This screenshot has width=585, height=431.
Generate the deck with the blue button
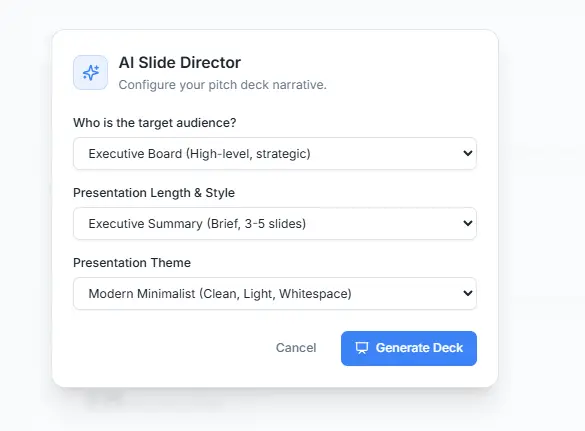[x=409, y=348]
